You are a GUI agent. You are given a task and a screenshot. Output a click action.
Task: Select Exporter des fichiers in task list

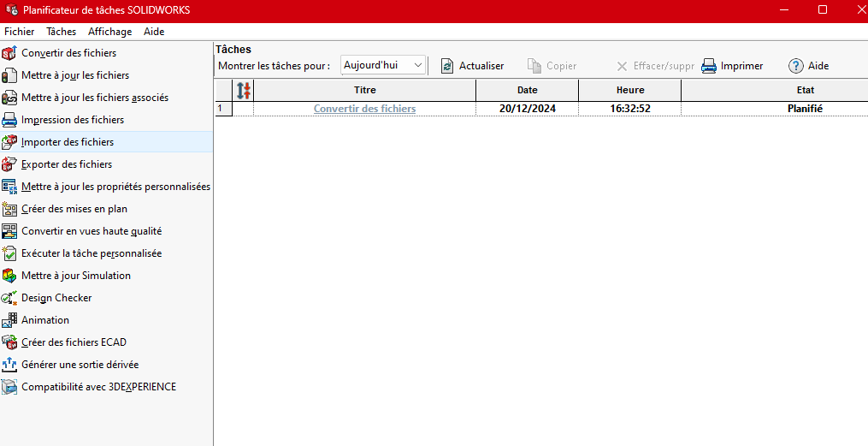(67, 164)
